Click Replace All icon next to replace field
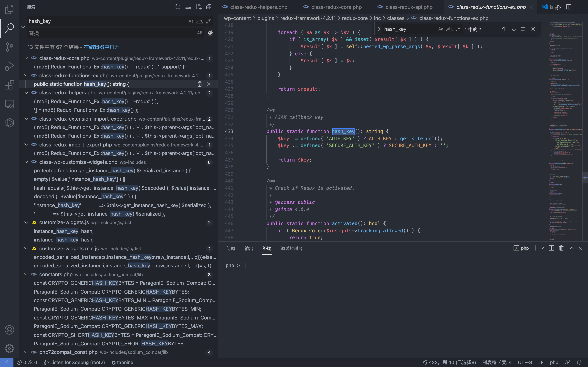Viewport: 588px width, 367px height. (210, 33)
